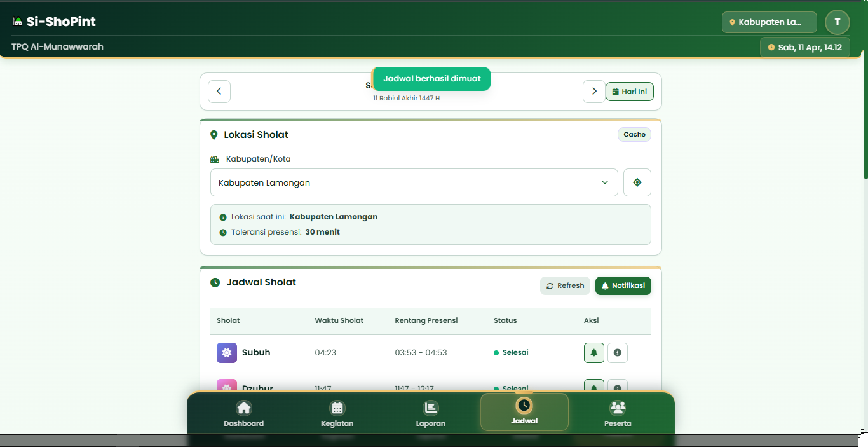Image resolution: width=868 pixels, height=447 pixels.
Task: Click the info icon in Subuh row
Action: [617, 353]
